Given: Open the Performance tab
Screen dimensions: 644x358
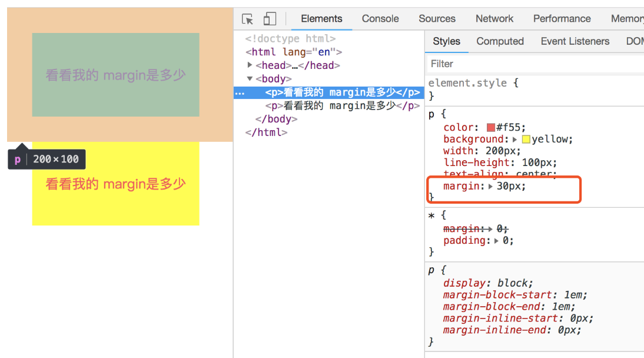Looking at the screenshot, I should pos(562,18).
